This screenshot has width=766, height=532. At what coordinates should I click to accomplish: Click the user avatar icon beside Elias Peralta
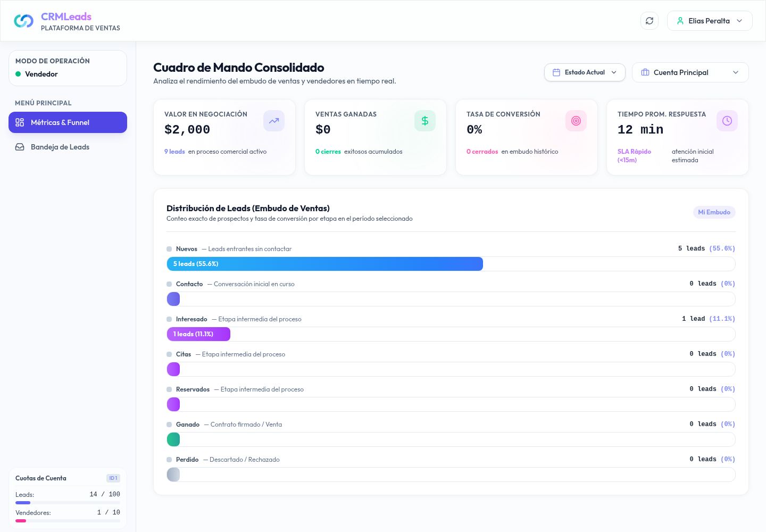(x=680, y=21)
